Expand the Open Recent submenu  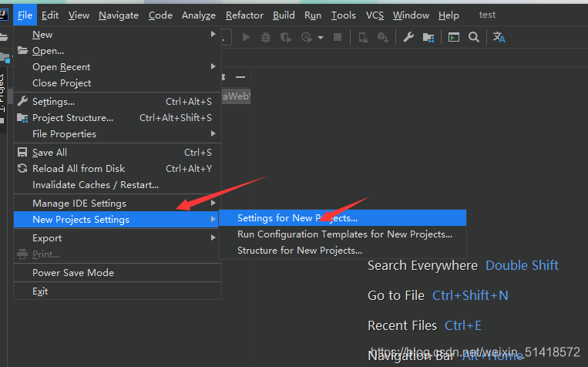pos(117,67)
